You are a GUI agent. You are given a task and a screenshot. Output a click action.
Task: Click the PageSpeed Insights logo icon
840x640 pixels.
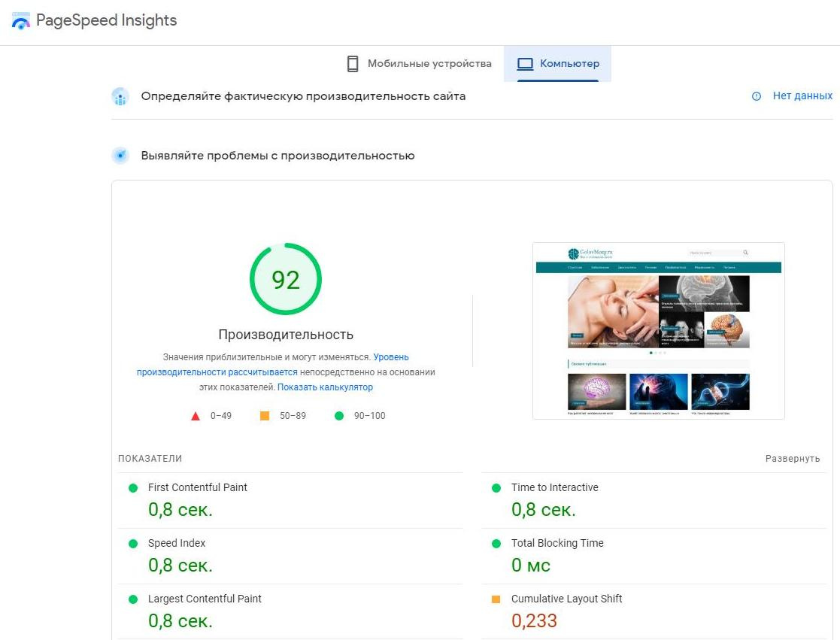[x=21, y=21]
